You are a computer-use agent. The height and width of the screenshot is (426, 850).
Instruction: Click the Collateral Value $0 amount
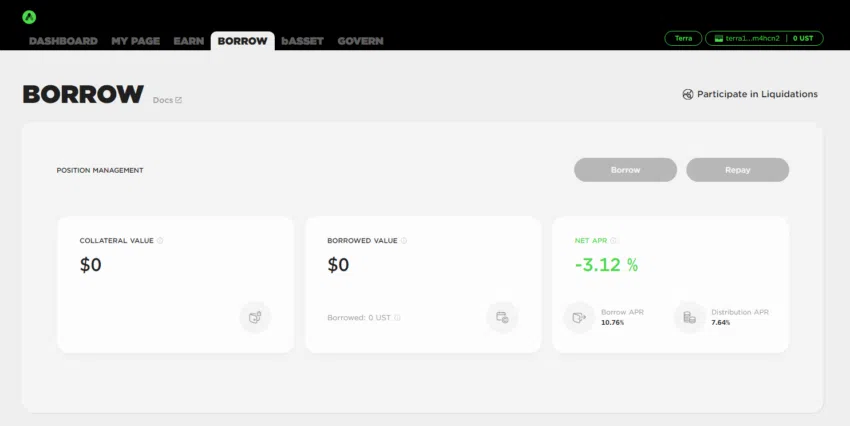91,264
